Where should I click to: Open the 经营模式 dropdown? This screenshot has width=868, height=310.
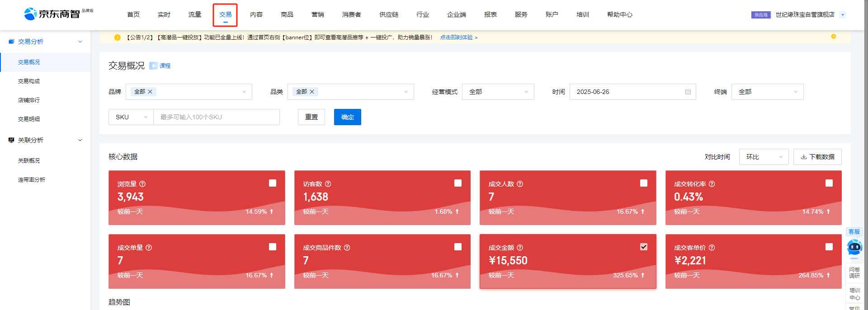point(498,92)
